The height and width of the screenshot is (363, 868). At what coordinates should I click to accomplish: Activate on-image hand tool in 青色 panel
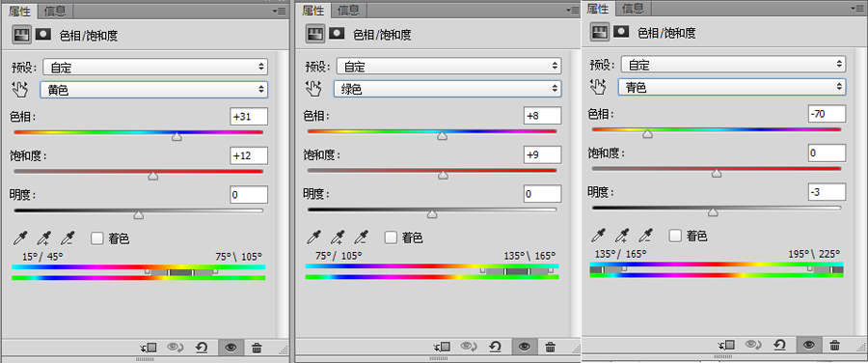(599, 86)
